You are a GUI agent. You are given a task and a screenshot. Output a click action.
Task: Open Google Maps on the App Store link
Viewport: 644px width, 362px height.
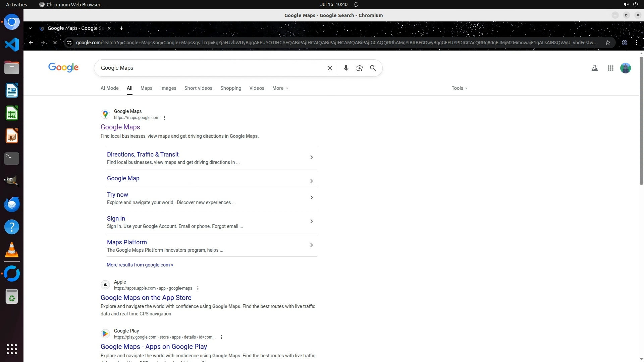[x=146, y=298]
